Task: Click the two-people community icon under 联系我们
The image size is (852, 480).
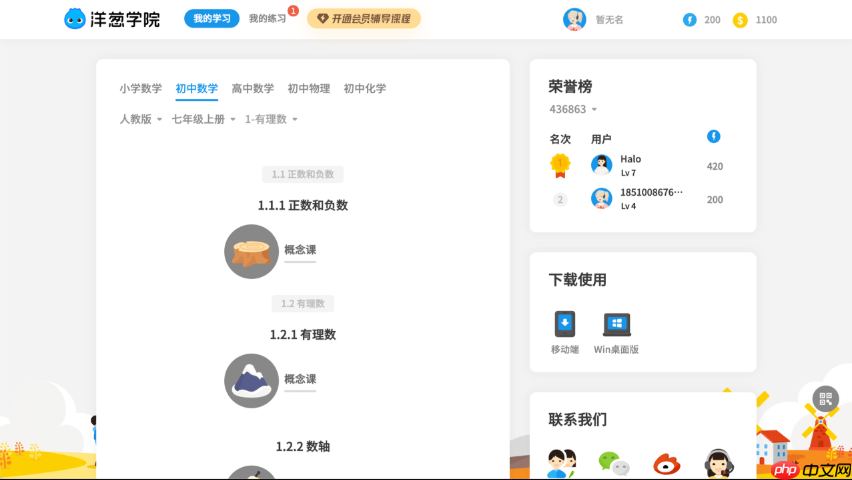Action: (561, 464)
